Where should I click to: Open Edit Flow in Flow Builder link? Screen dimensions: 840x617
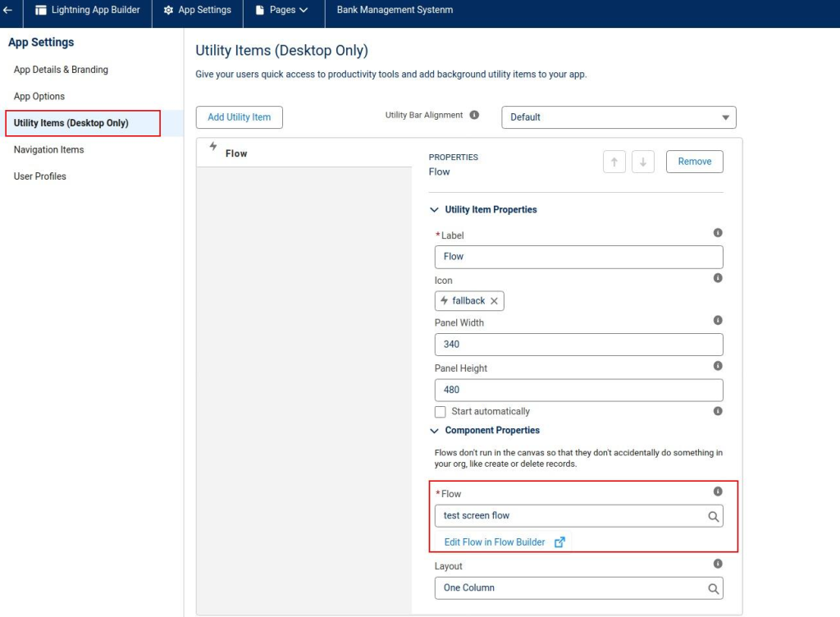click(495, 542)
